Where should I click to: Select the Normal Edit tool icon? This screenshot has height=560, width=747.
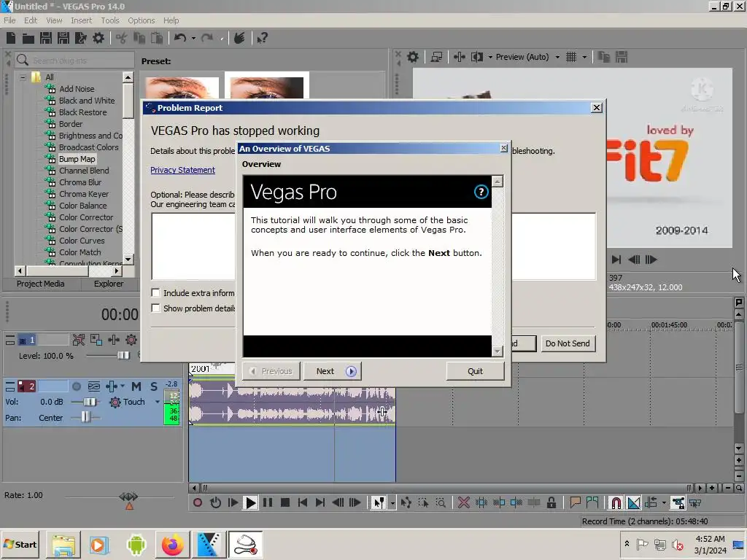[379, 502]
